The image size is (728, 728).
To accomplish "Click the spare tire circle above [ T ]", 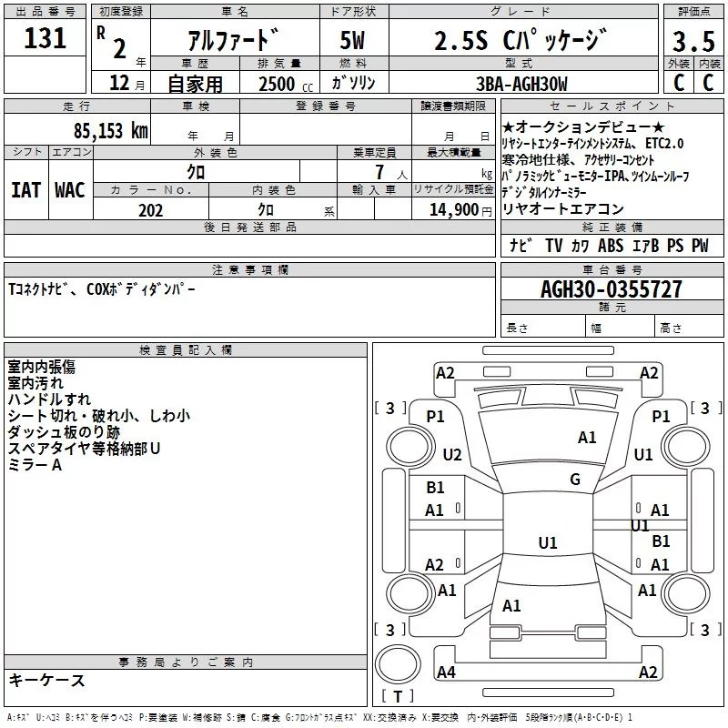I will point(398,663).
